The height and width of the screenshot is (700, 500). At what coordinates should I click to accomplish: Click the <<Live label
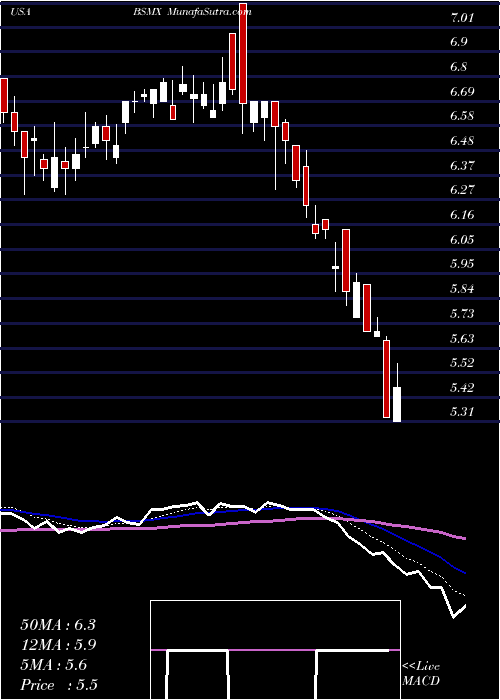coord(421,667)
